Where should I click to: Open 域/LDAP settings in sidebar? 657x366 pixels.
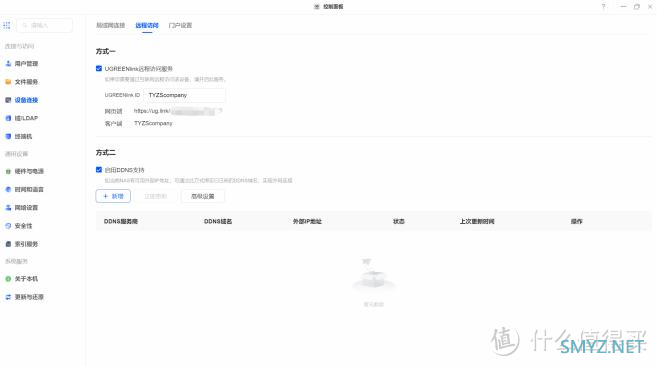pyautogui.click(x=22, y=118)
